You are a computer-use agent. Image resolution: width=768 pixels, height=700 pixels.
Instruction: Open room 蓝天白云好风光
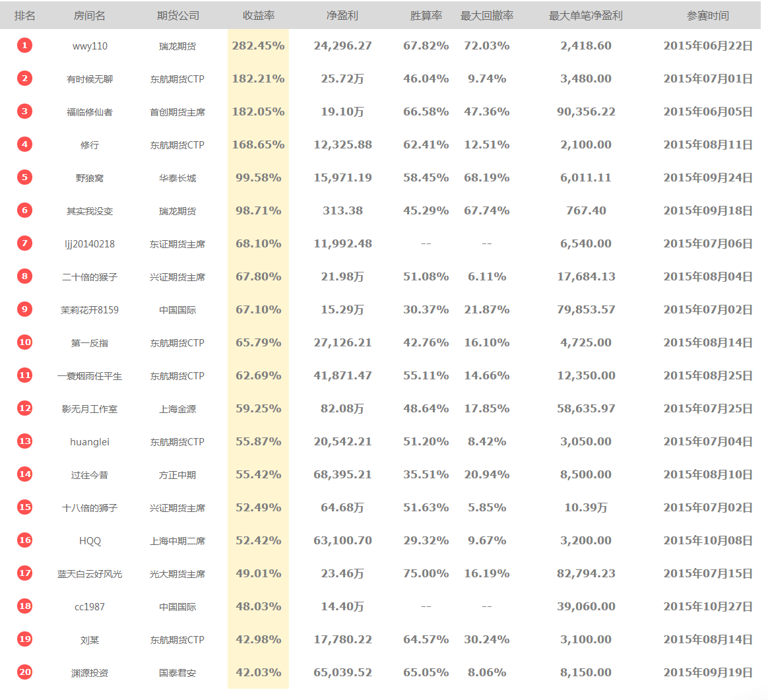(x=90, y=573)
